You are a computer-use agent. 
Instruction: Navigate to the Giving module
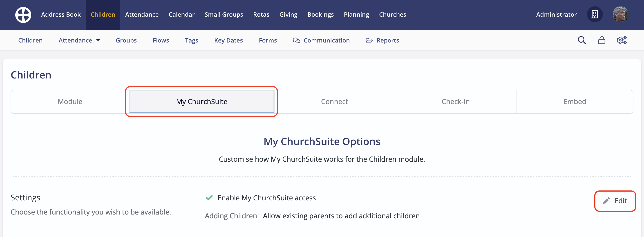[288, 14]
